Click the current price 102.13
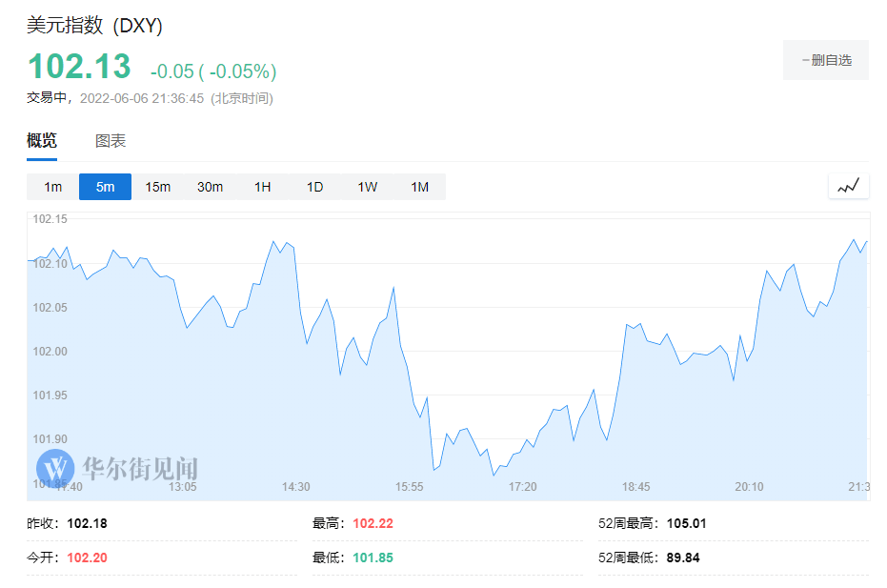Image resolution: width=887 pixels, height=588 pixels. (79, 67)
